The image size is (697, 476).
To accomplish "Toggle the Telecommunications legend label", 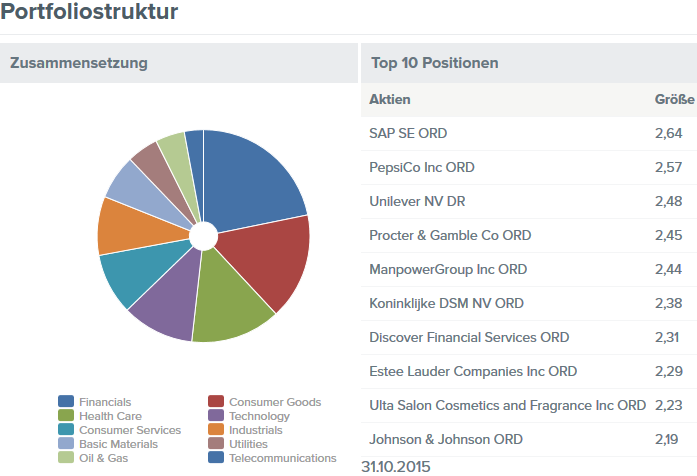I will (282, 458).
